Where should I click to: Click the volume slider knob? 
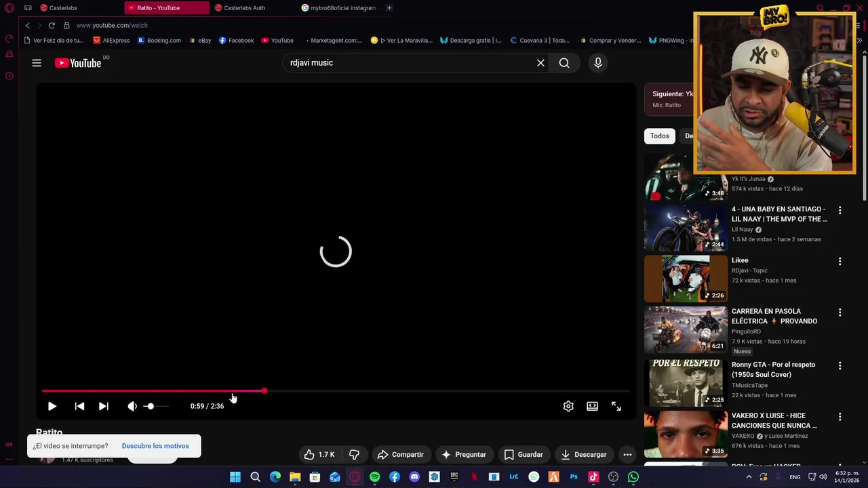click(x=150, y=406)
